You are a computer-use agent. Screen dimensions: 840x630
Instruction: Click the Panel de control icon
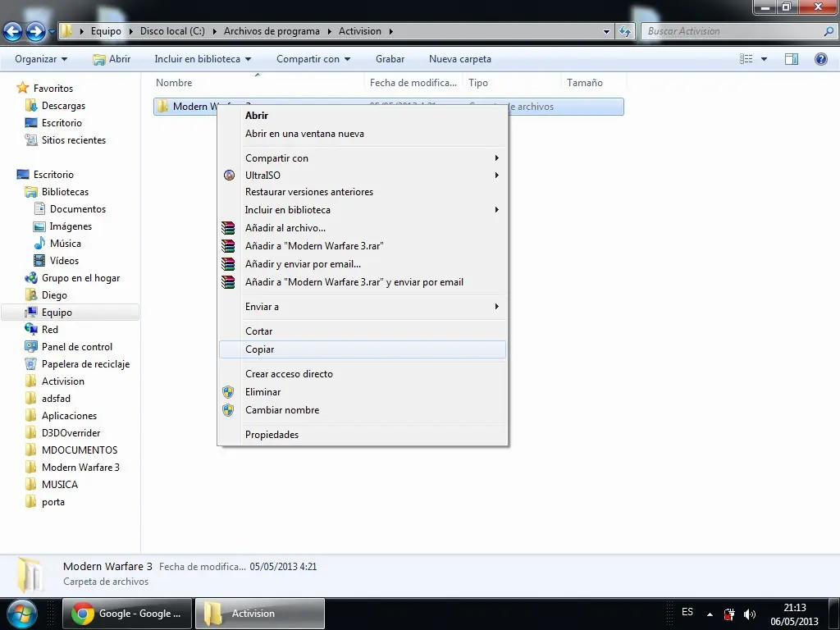point(31,347)
